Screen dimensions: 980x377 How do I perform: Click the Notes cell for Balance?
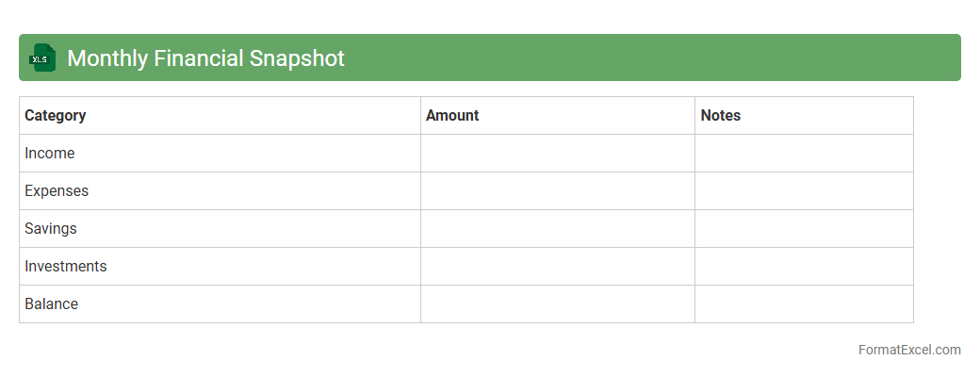click(804, 304)
